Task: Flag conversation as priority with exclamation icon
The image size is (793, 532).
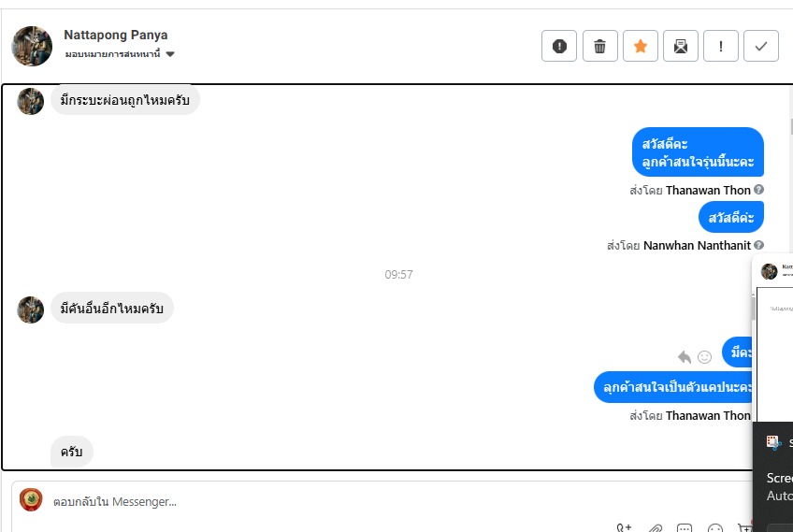Action: pos(721,46)
